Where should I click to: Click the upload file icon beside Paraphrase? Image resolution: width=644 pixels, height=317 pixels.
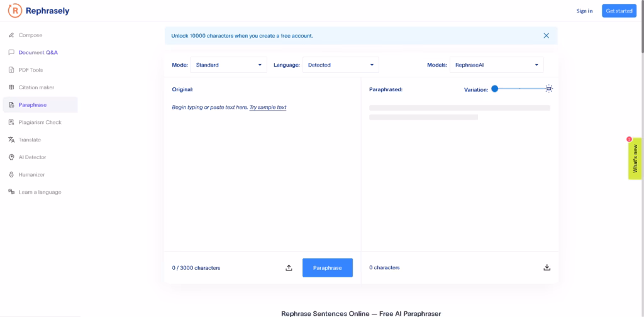(289, 268)
